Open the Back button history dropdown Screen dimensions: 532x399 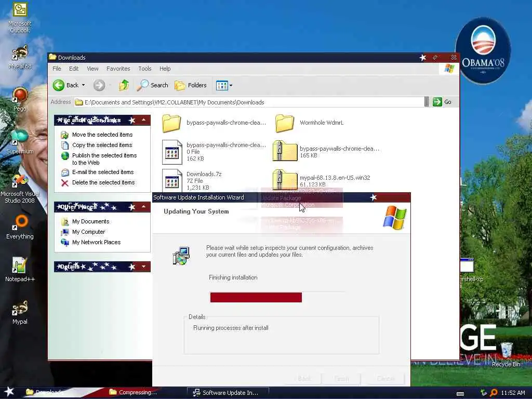[x=84, y=85]
